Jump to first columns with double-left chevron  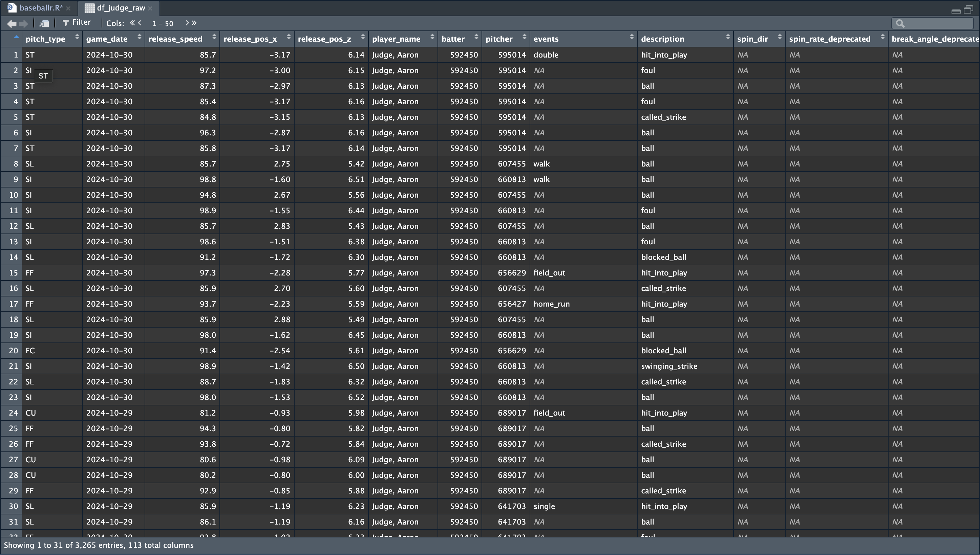[132, 23]
